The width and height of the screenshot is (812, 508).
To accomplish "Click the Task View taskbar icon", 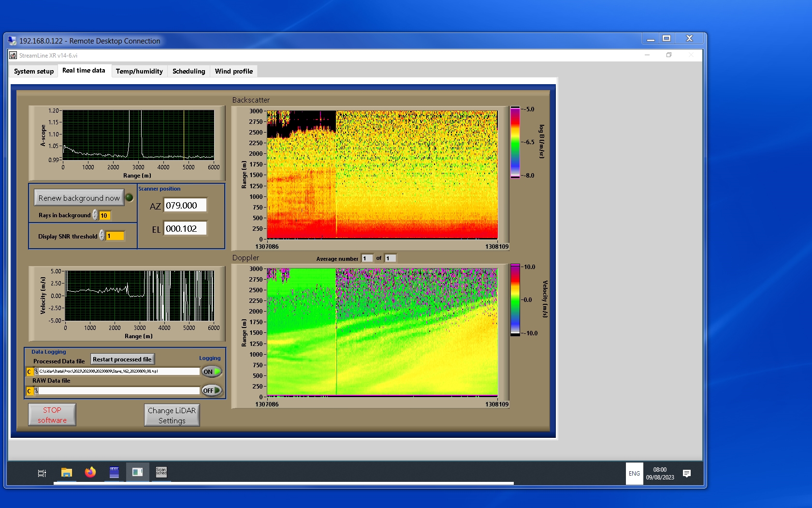I will click(x=42, y=473).
